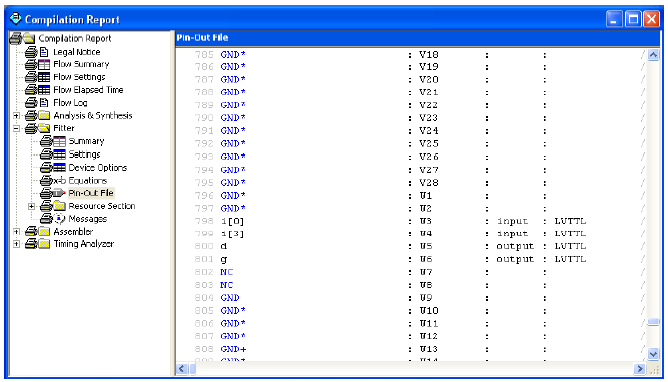The image size is (668, 382).
Task: Click the Equations x=b icon
Action: tap(60, 181)
